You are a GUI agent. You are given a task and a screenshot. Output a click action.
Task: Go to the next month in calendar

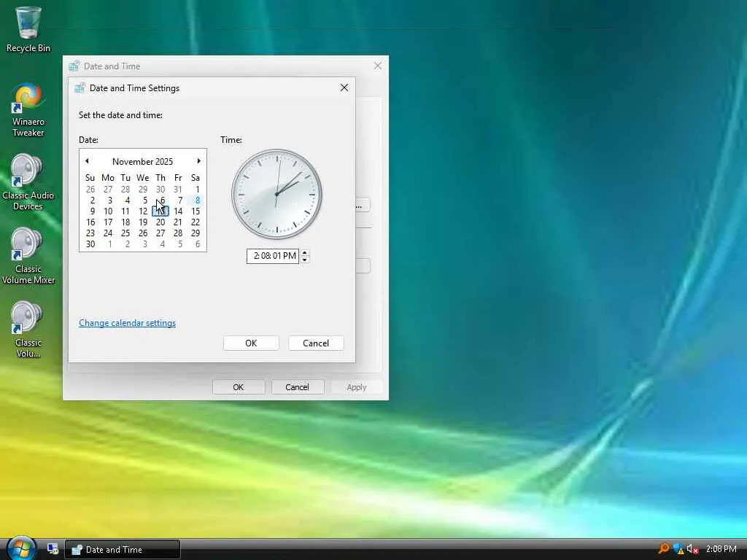pyautogui.click(x=198, y=161)
